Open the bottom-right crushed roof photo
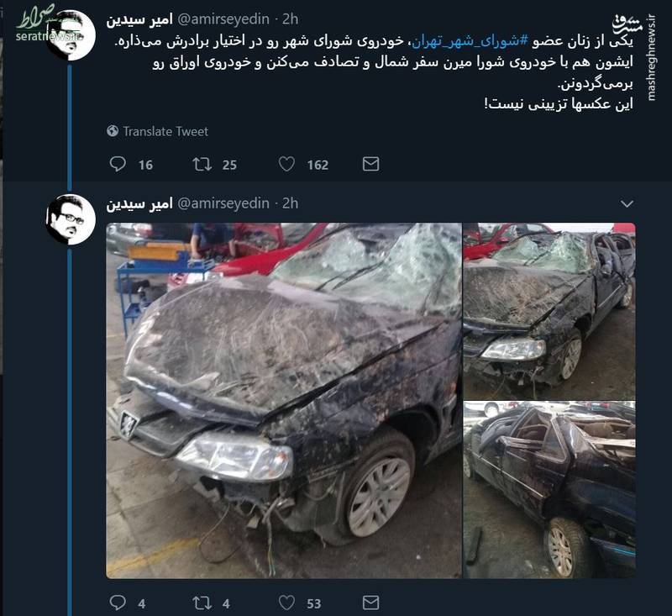The image size is (672, 616). [549, 490]
